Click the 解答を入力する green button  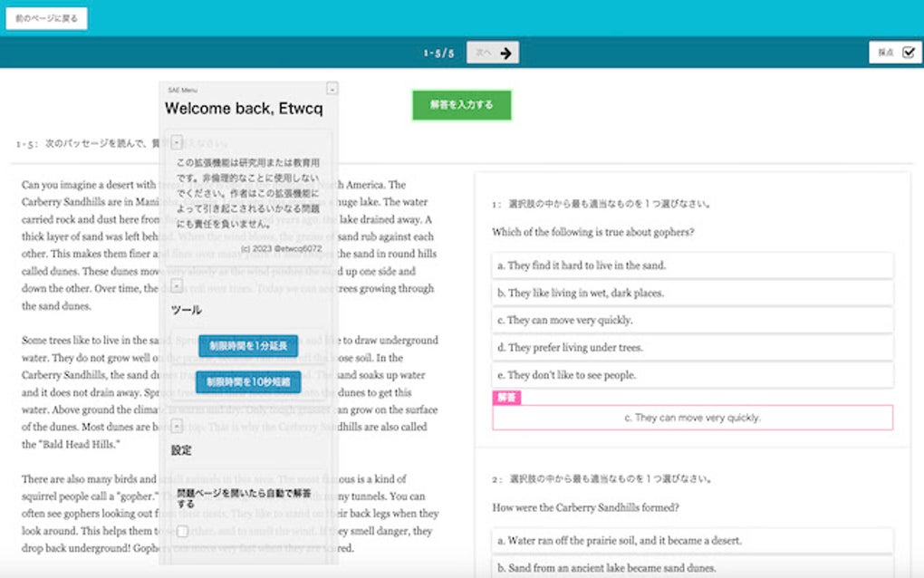point(462,105)
